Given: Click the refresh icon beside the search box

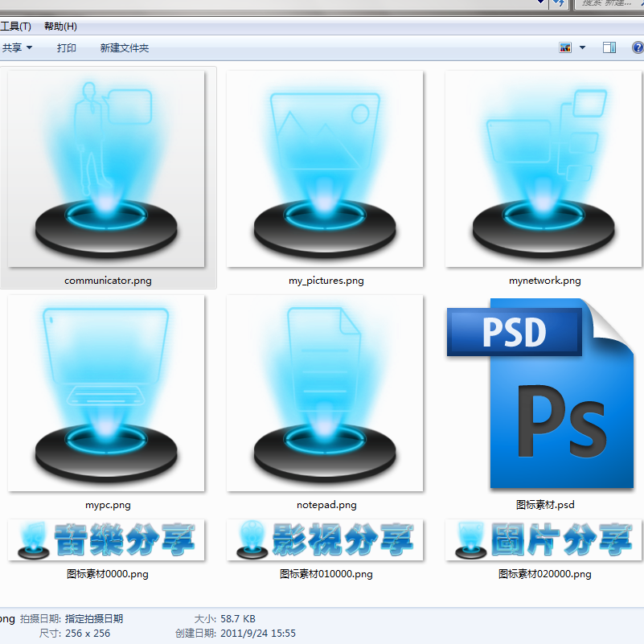Looking at the screenshot, I should (x=559, y=3).
